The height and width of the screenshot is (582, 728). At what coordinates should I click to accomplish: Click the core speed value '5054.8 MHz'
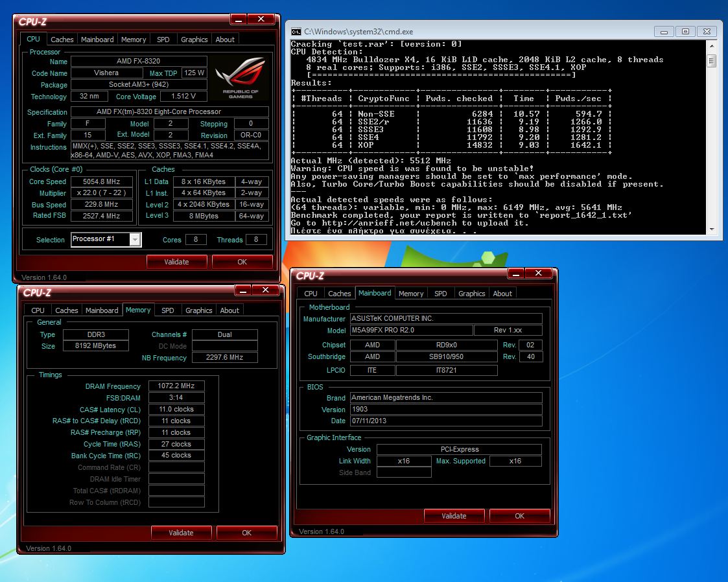pos(101,181)
